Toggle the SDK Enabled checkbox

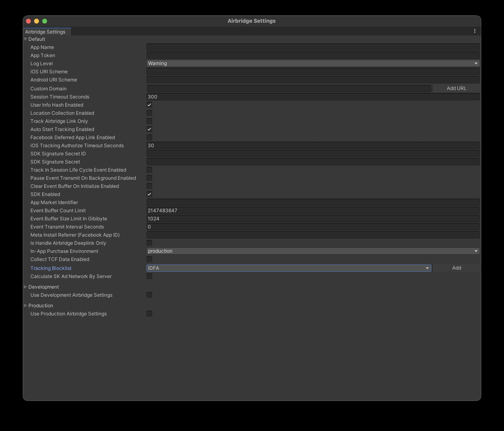tap(149, 194)
